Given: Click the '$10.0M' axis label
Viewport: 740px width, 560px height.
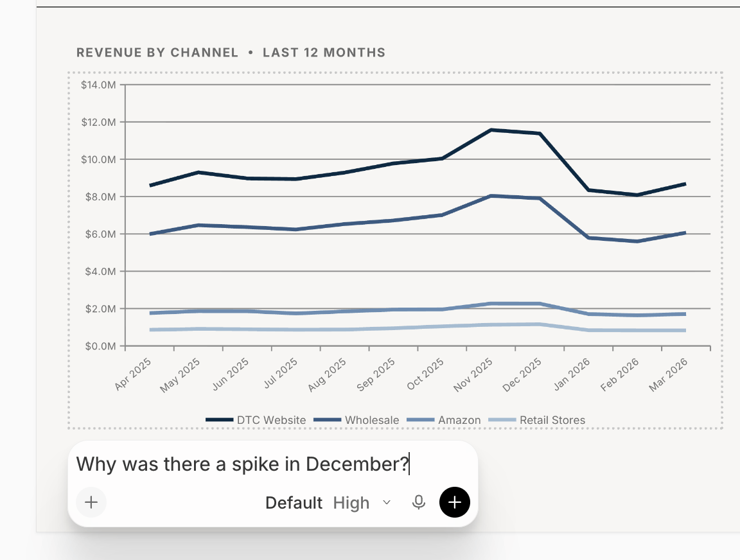Looking at the screenshot, I should tap(98, 159).
